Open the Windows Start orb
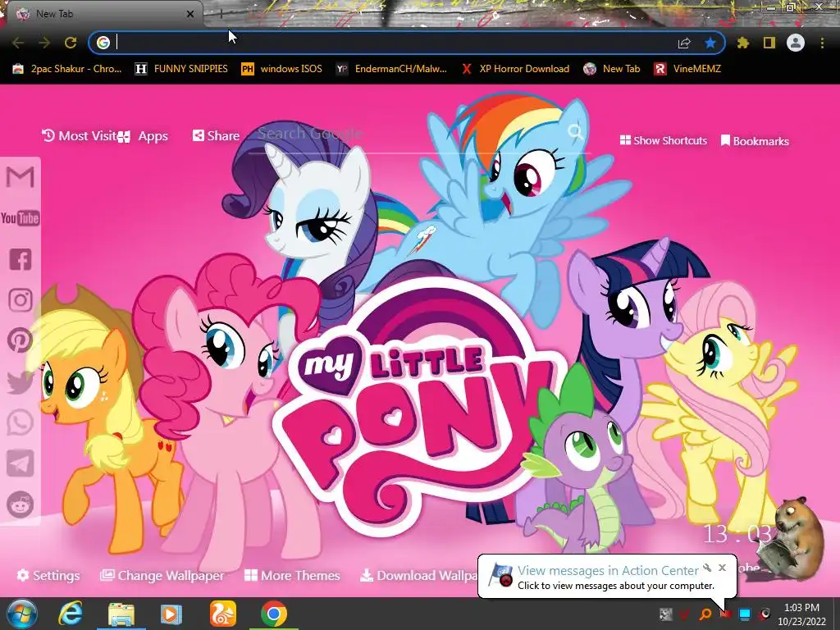 pyautogui.click(x=22, y=614)
